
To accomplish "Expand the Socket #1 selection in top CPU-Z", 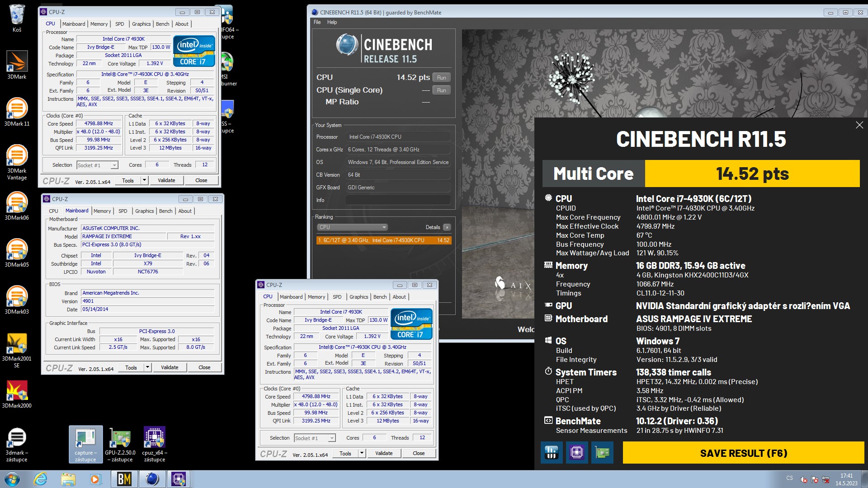I will click(x=114, y=165).
